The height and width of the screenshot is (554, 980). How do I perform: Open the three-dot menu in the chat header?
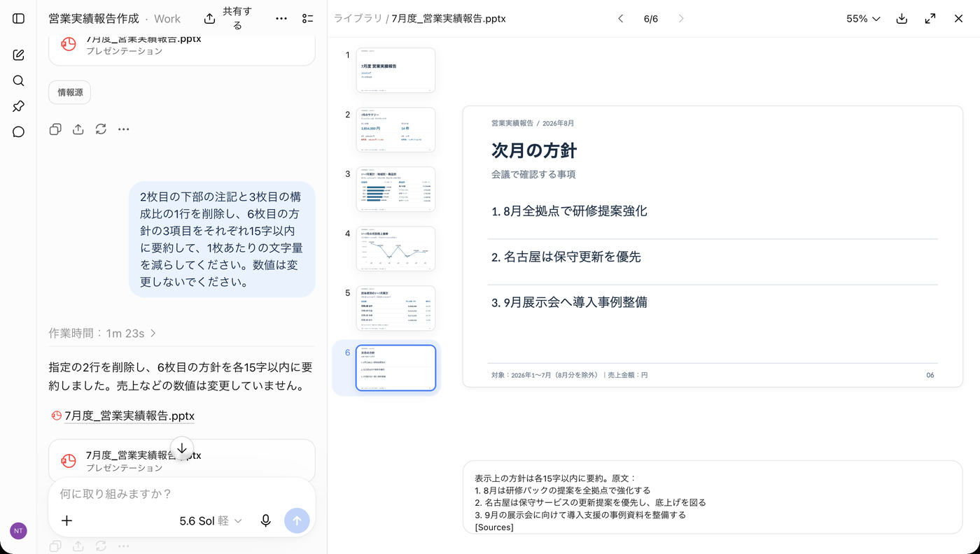coord(281,19)
